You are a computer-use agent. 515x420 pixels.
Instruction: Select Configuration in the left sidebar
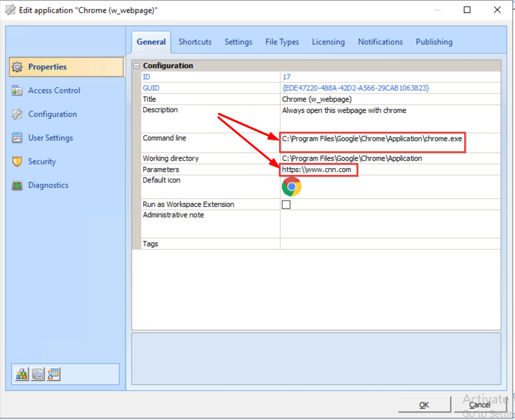click(x=52, y=114)
